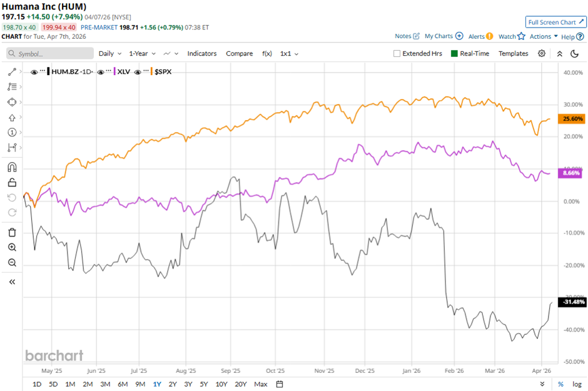Image resolution: width=588 pixels, height=391 pixels.
Task: Open the Actions dropdown menu
Action: click(x=543, y=36)
